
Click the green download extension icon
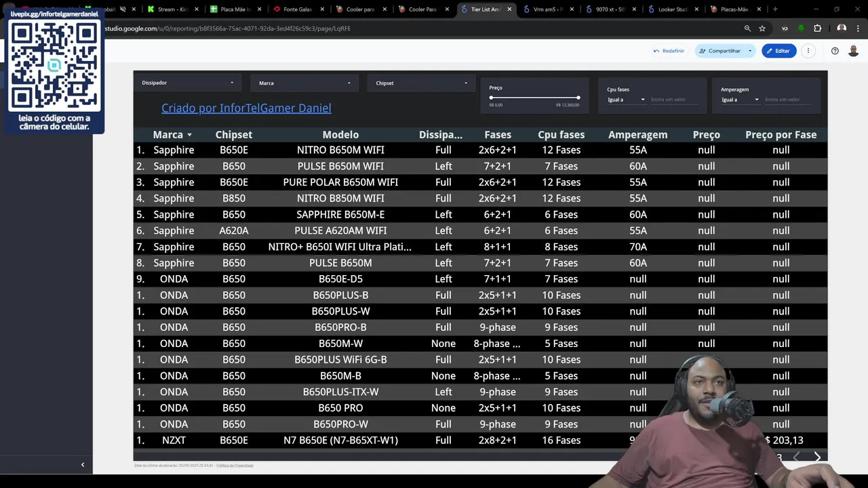point(801,28)
